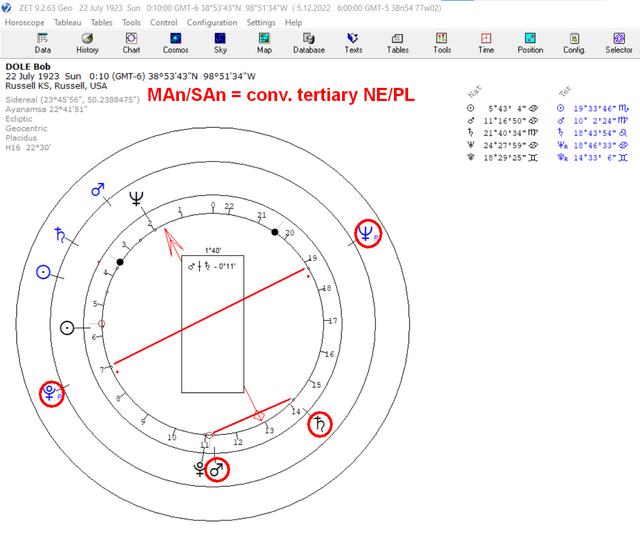Click the 'Ter' column header
This screenshot has width=640, height=547.
tap(565, 91)
